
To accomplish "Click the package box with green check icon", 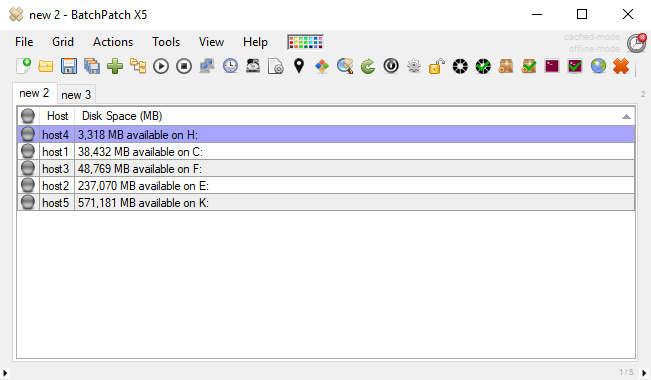I will pyautogui.click(x=529, y=66).
